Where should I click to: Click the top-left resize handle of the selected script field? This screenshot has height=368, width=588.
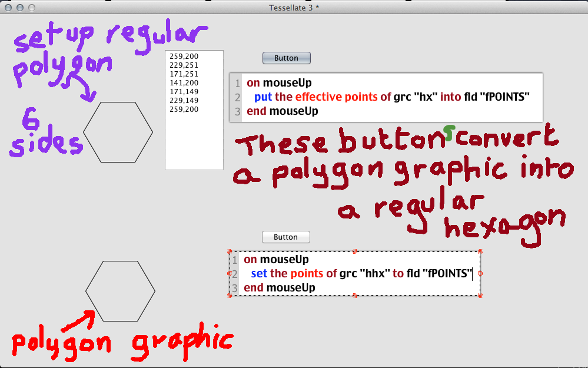230,252
